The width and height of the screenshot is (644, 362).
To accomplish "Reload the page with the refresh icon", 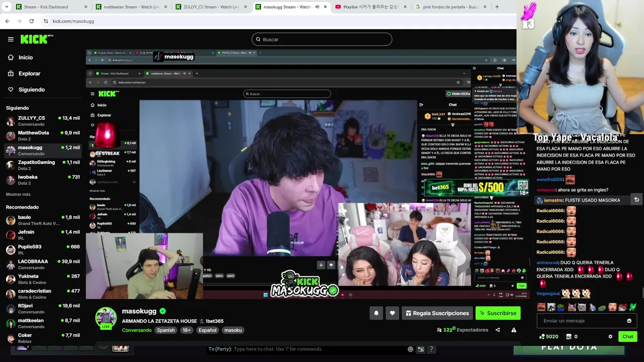I will (x=31, y=21).
